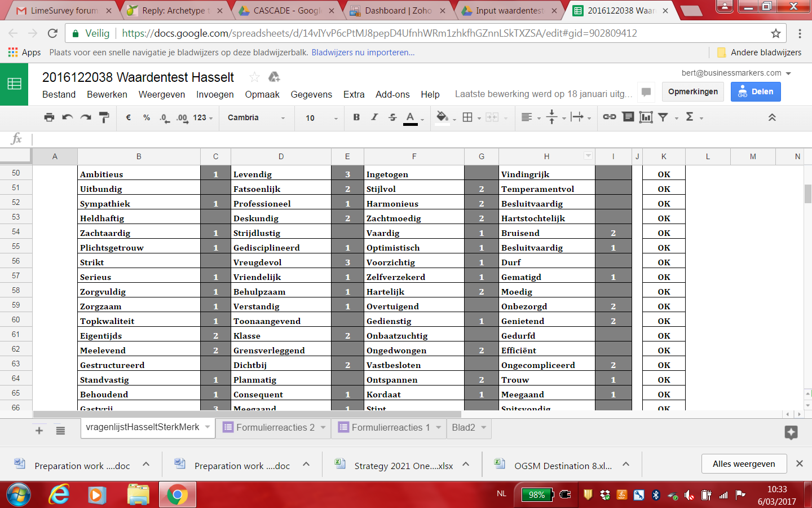Click the blue Delen button

pyautogui.click(x=756, y=91)
